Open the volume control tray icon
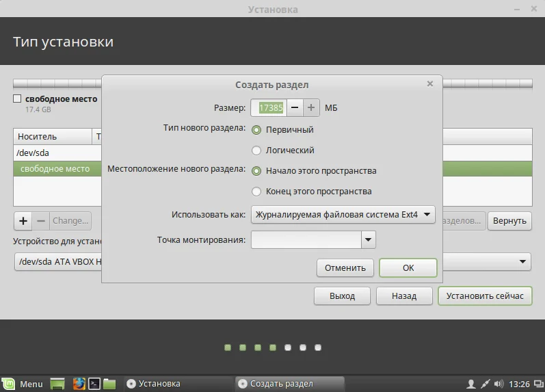This screenshot has width=545, height=392. (499, 384)
